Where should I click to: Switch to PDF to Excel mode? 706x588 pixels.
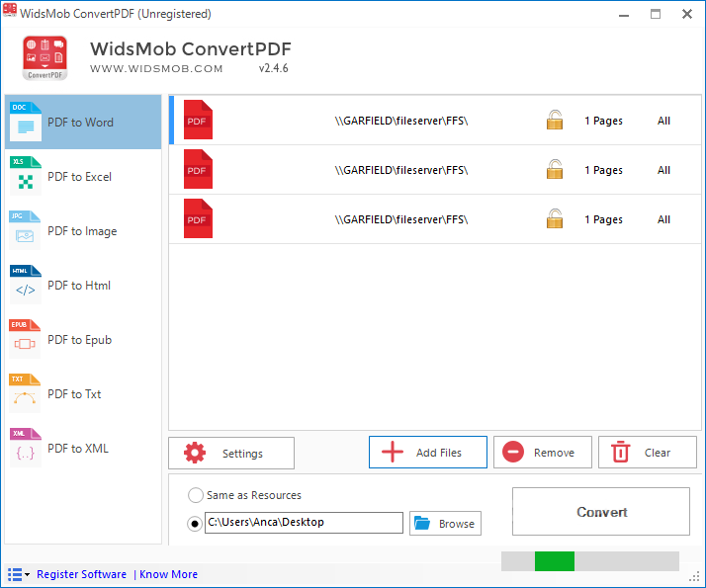coord(83,176)
